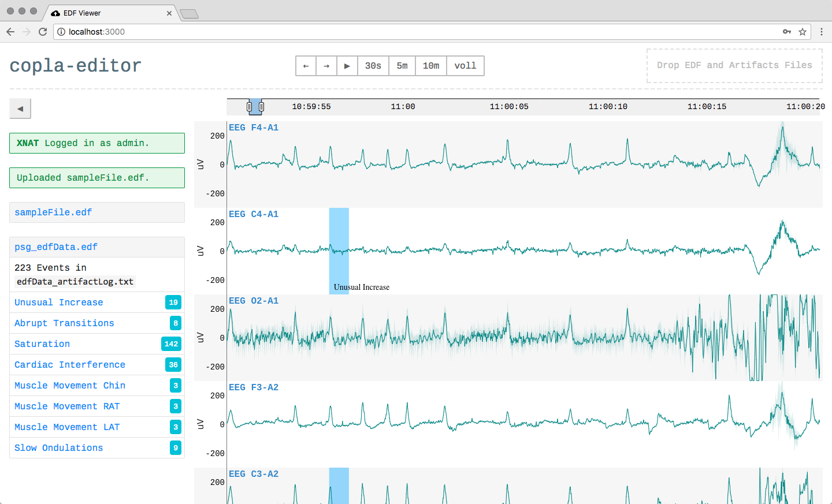Click the Uploaded sampleFile.edf notice
The height and width of the screenshot is (504, 832).
click(x=97, y=178)
